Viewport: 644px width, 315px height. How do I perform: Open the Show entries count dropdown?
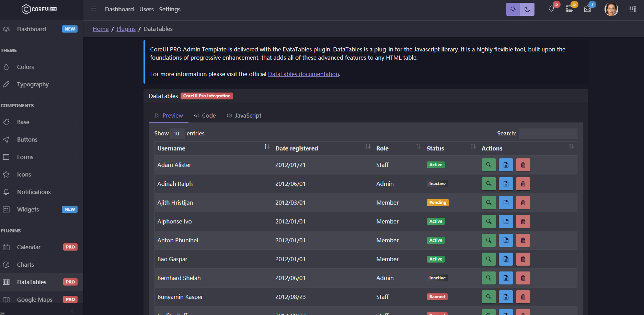pos(177,133)
